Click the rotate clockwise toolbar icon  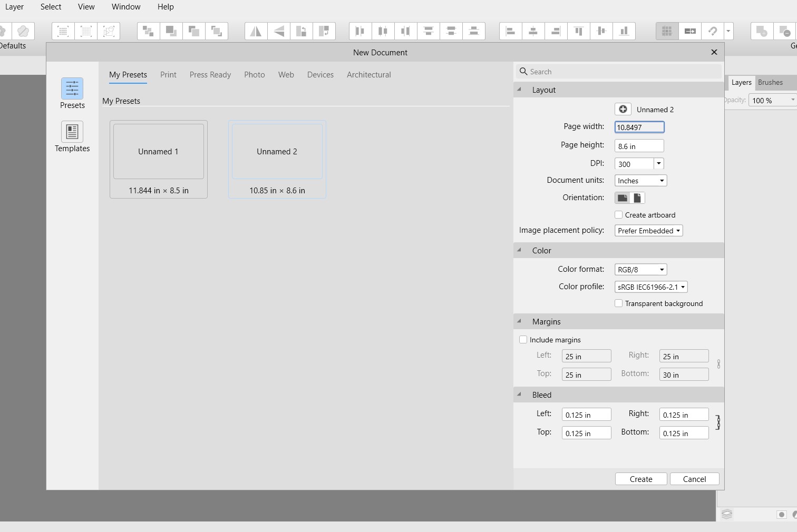324,31
